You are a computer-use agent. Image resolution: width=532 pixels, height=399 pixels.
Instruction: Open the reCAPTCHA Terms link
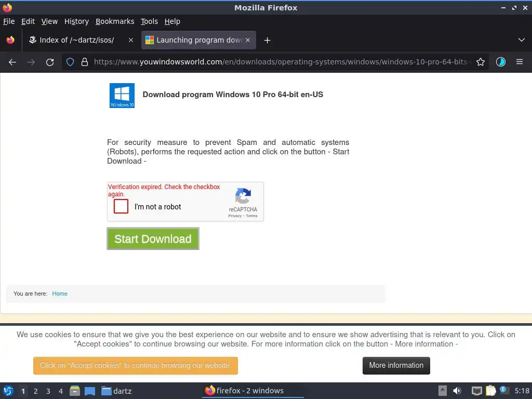252,216
